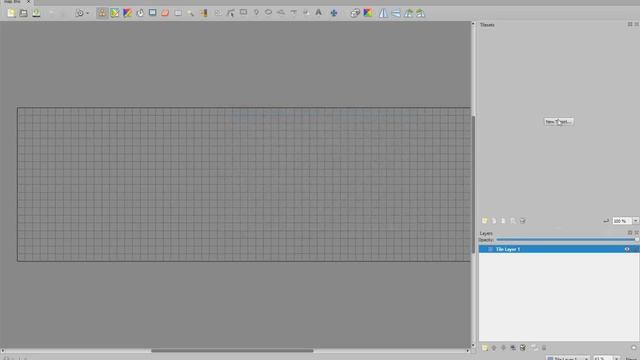Click the Save file icon in toolbar
The height and width of the screenshot is (360, 640).
(36, 13)
